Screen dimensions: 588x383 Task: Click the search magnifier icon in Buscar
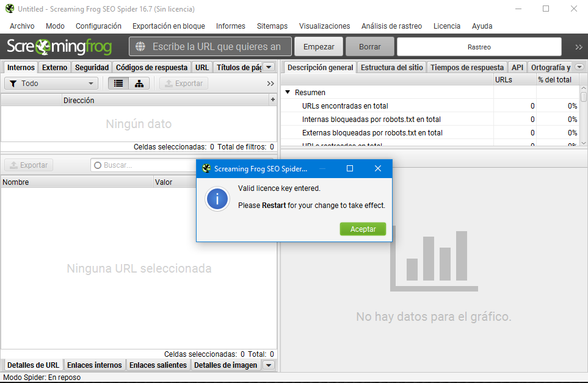click(x=98, y=165)
